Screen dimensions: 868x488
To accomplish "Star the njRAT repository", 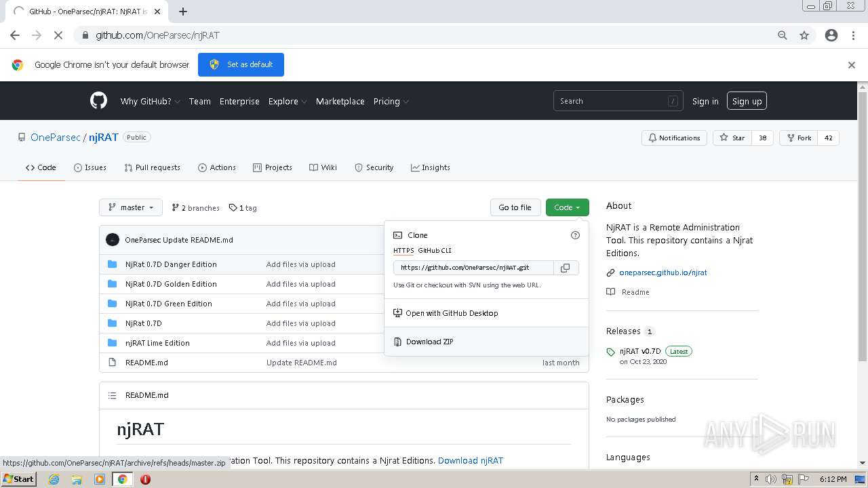I will point(732,138).
